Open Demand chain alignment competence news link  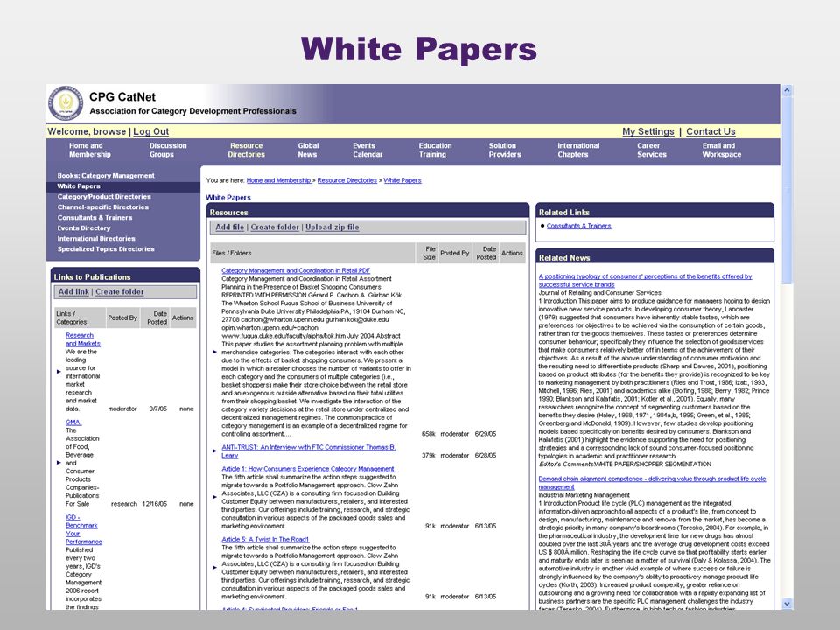point(652,483)
